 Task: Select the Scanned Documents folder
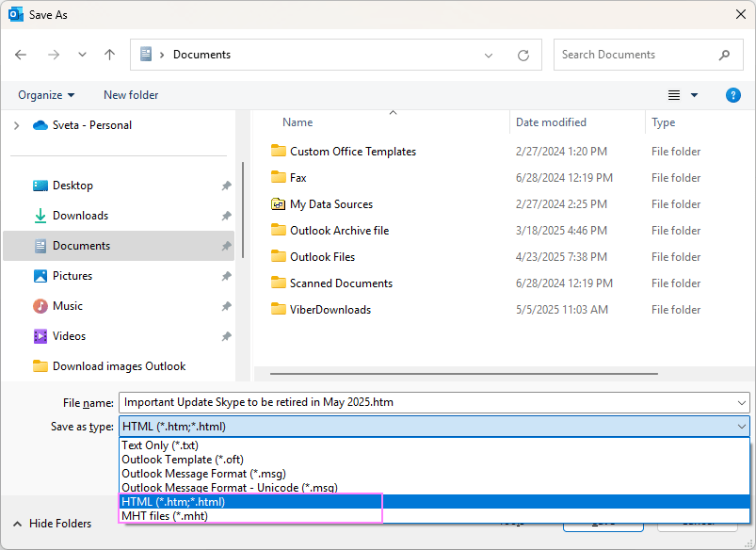(x=341, y=283)
